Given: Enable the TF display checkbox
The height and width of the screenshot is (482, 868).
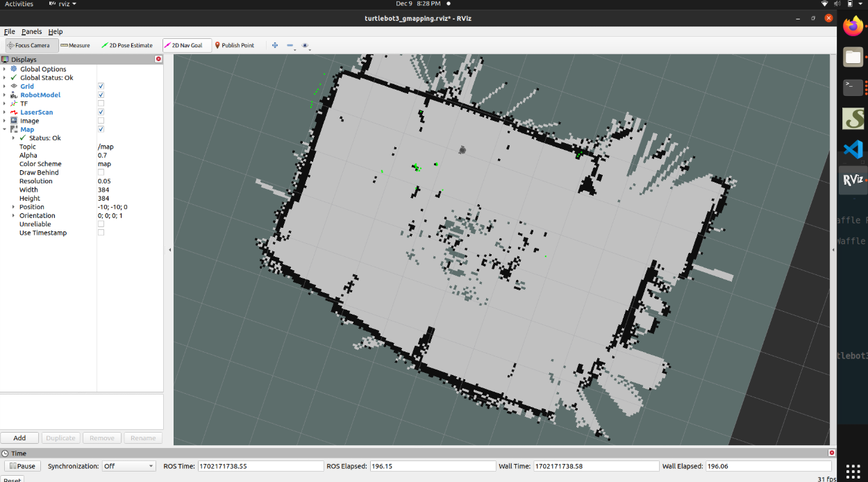Looking at the screenshot, I should click(x=101, y=103).
